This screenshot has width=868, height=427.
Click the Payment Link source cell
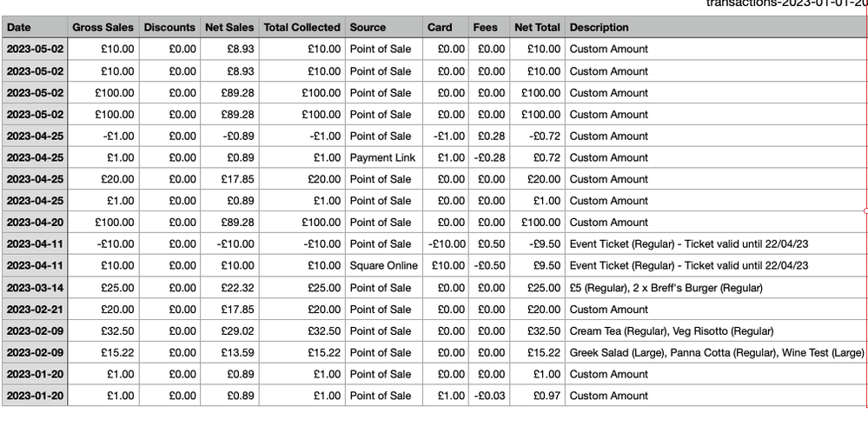click(x=382, y=157)
